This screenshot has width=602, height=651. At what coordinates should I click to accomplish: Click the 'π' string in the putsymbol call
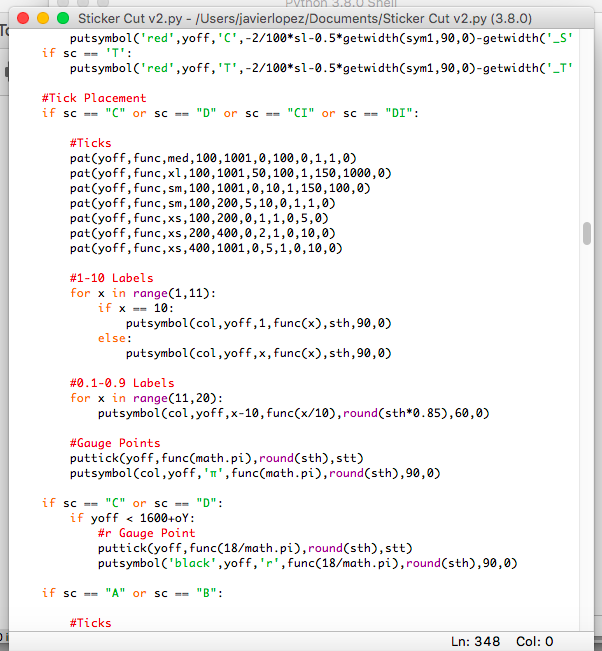coord(213,473)
